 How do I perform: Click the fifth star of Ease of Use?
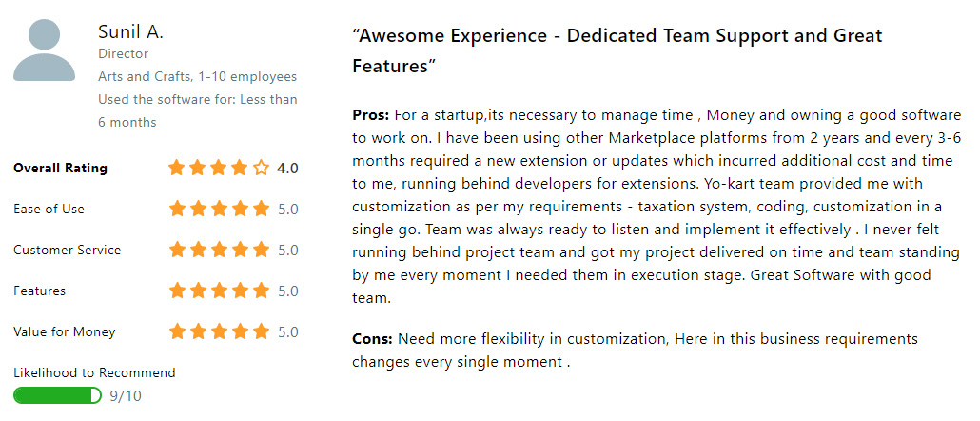tap(262, 209)
